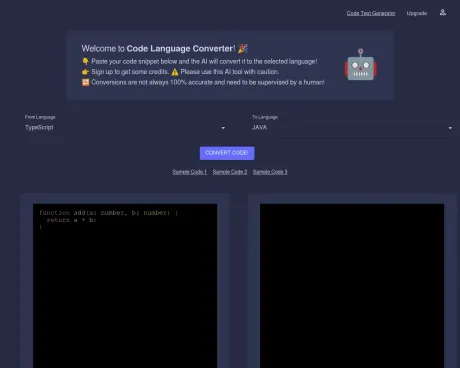Load Sample Code 2
The height and width of the screenshot is (368, 460).
230,172
